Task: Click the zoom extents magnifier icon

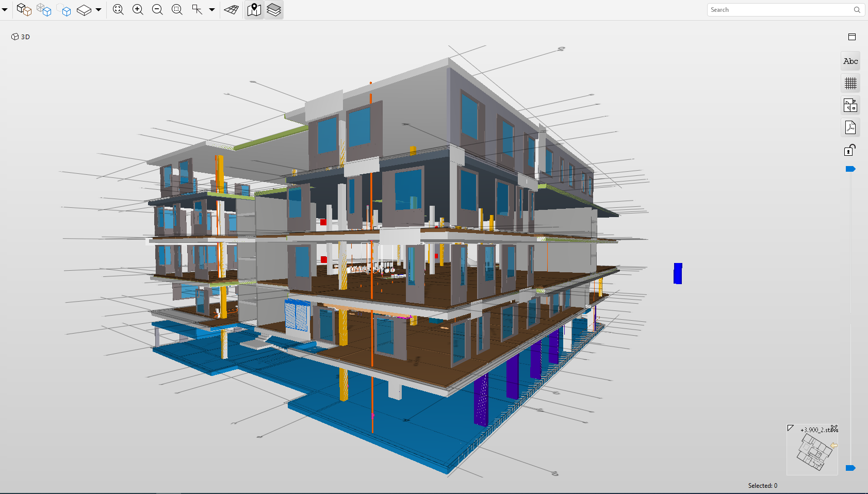Action: pyautogui.click(x=118, y=10)
